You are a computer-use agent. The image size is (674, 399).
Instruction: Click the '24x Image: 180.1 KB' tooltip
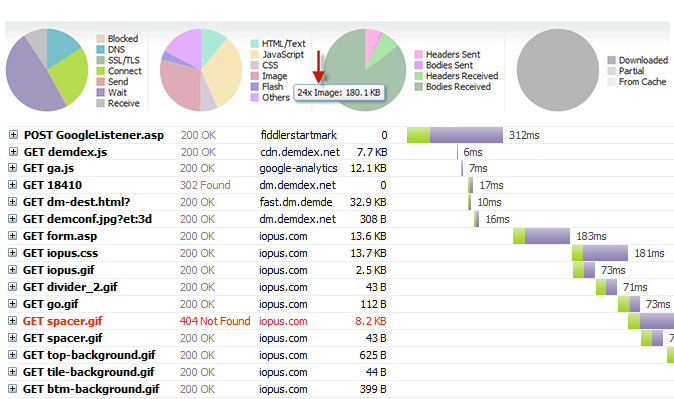(x=339, y=92)
